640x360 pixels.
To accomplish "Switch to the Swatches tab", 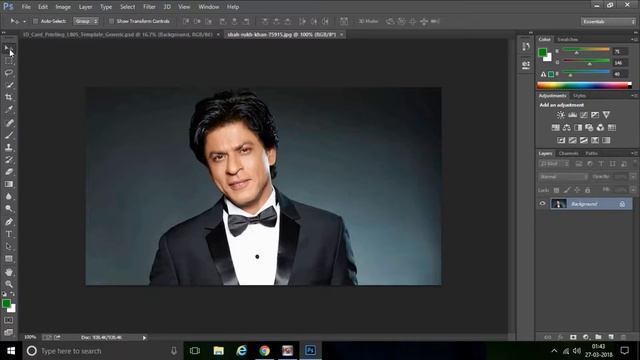I will click(x=568, y=39).
